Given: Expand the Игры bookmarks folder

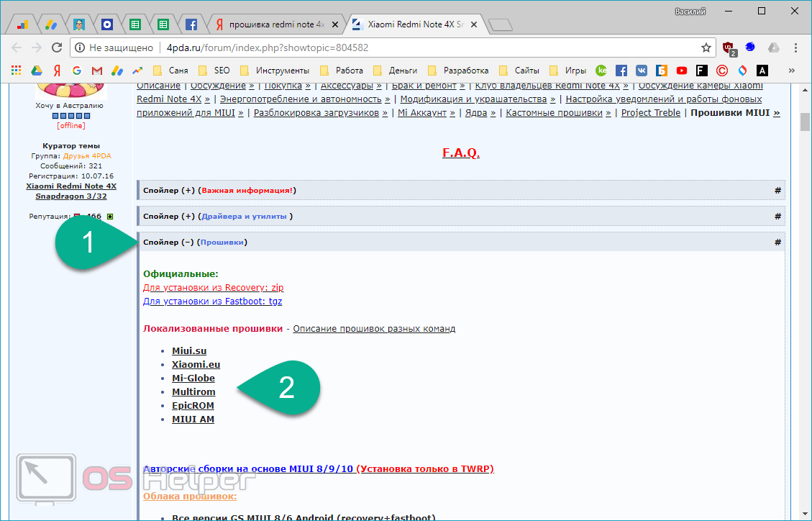Looking at the screenshot, I should [567, 71].
